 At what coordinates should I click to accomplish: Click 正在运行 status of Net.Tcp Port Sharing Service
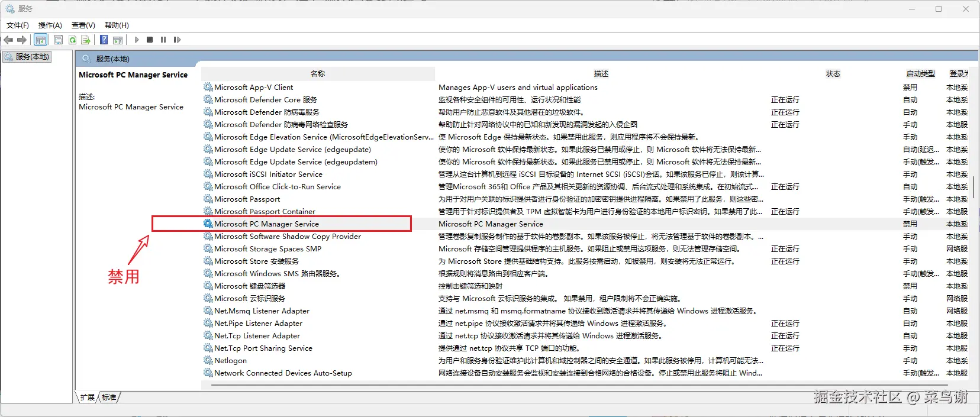pos(785,348)
